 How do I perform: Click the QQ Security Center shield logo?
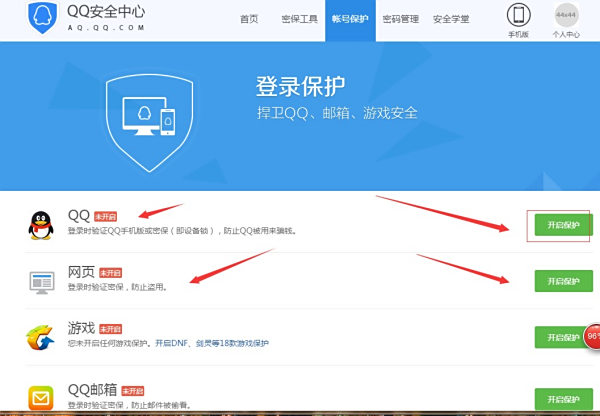click(x=42, y=18)
